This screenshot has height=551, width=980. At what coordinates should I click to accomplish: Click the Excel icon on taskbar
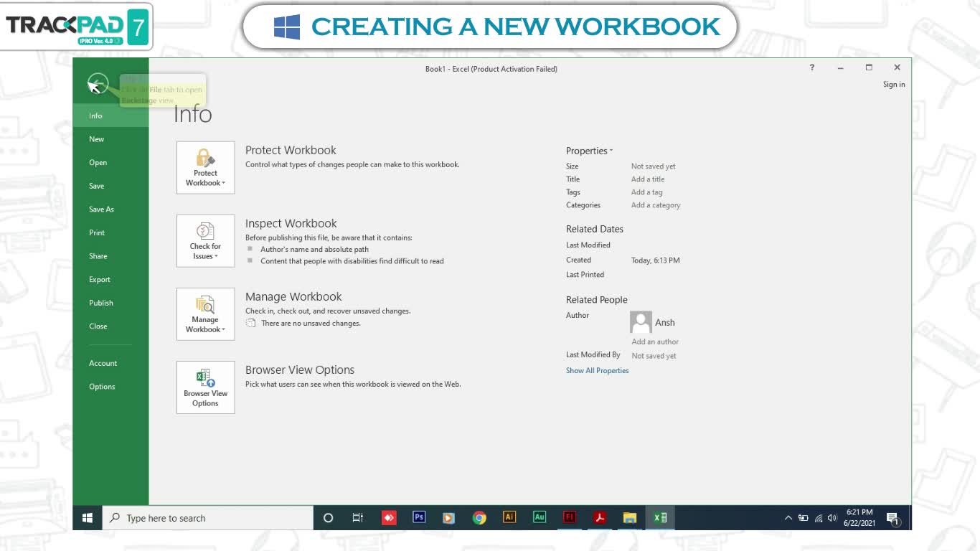tap(660, 517)
